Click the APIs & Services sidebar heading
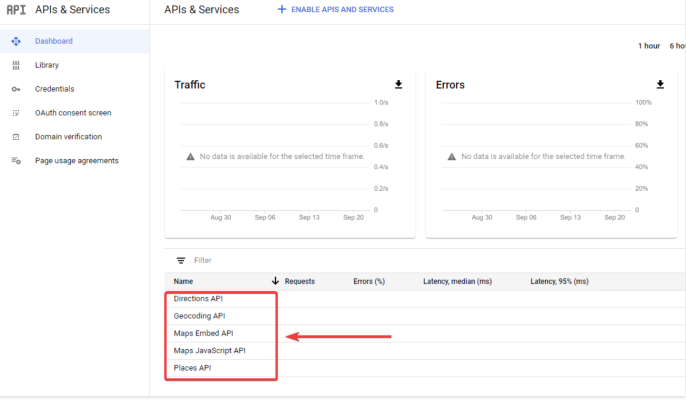The width and height of the screenshot is (686, 400). pyautogui.click(x=73, y=10)
